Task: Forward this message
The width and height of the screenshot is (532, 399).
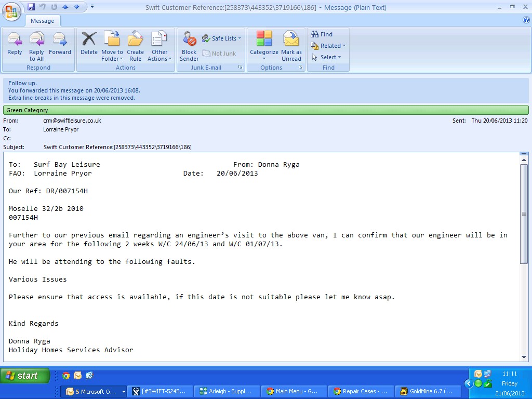Action: (60, 44)
